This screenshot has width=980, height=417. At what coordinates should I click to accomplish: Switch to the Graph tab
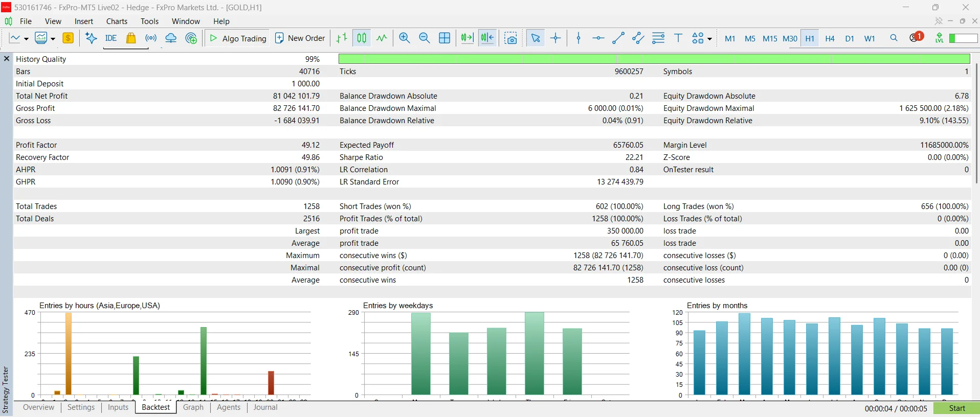click(193, 407)
